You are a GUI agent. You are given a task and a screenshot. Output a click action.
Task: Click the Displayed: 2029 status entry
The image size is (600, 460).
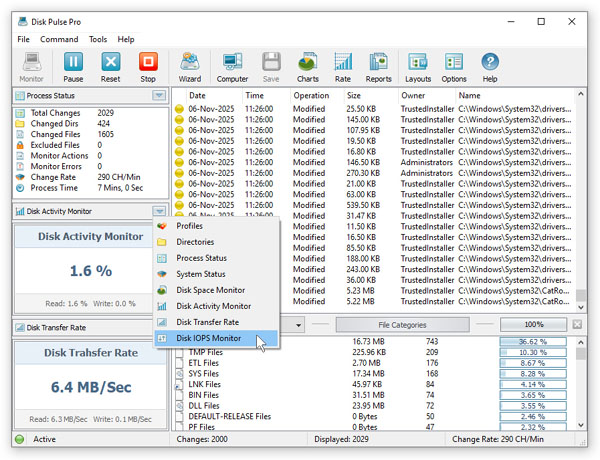point(341,439)
